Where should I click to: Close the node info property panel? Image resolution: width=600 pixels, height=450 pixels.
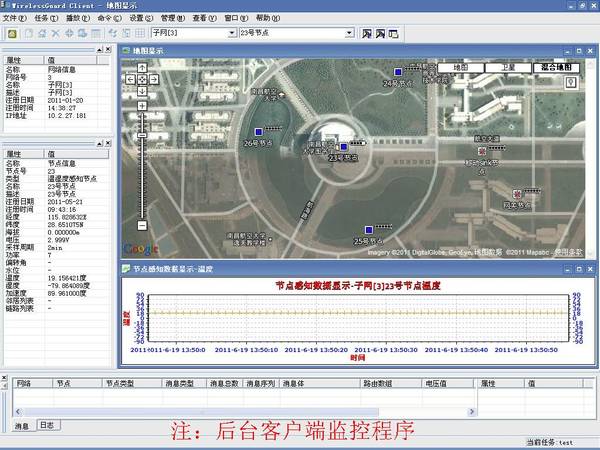[x=108, y=143]
